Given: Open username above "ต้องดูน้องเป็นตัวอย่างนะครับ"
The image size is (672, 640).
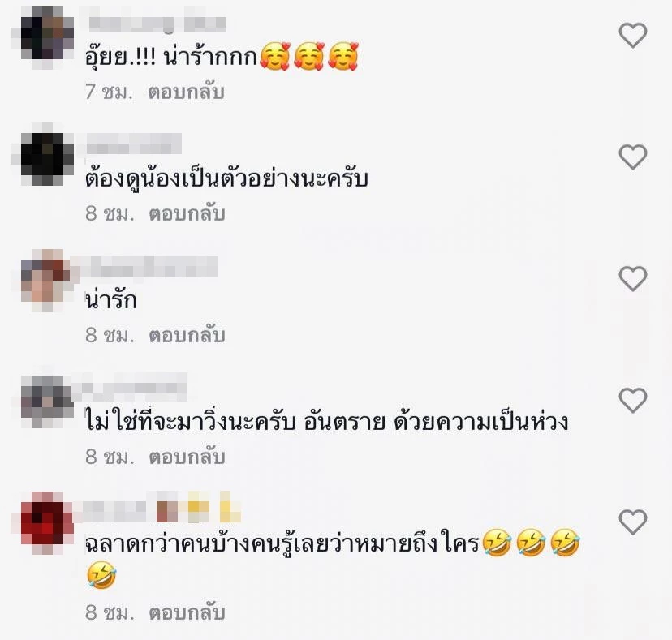Looking at the screenshot, I should pyautogui.click(x=134, y=144).
